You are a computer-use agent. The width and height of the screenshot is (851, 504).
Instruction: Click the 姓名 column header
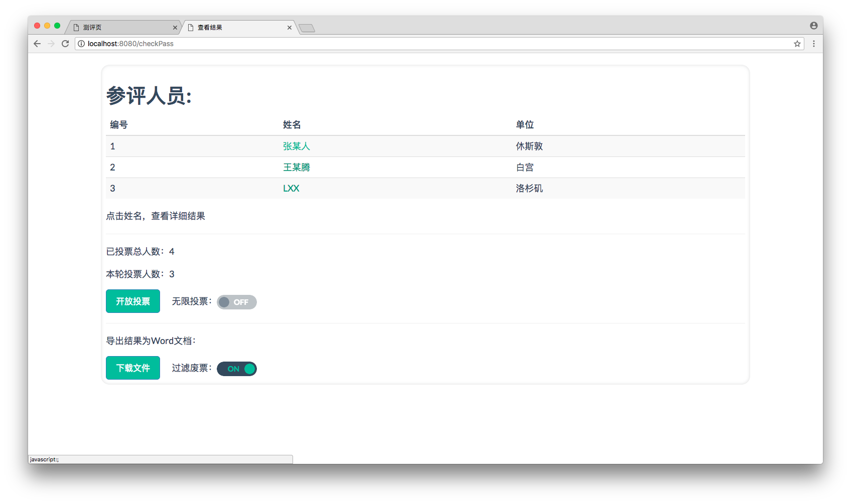click(x=292, y=124)
